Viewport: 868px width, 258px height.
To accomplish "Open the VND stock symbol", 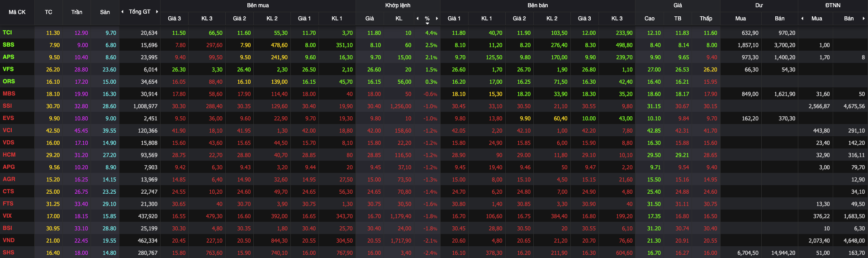I will coord(8,240).
